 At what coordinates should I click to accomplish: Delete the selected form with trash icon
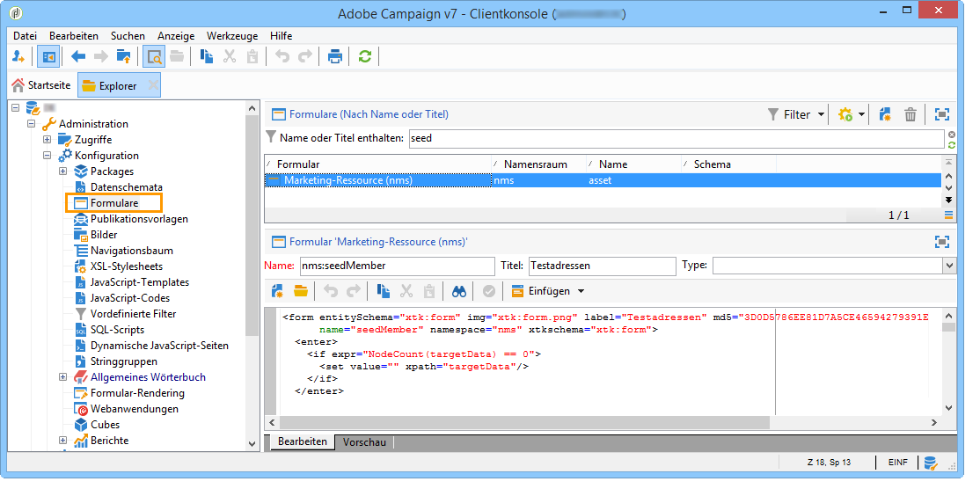click(911, 114)
